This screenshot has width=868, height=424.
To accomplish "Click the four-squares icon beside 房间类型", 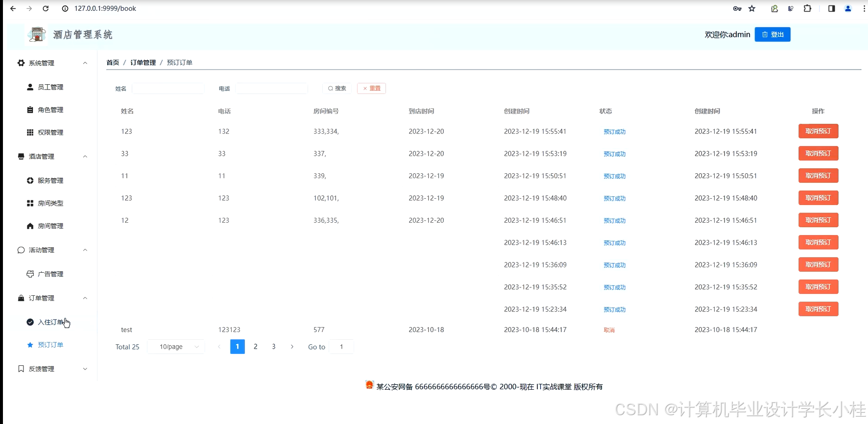I will pos(30,203).
